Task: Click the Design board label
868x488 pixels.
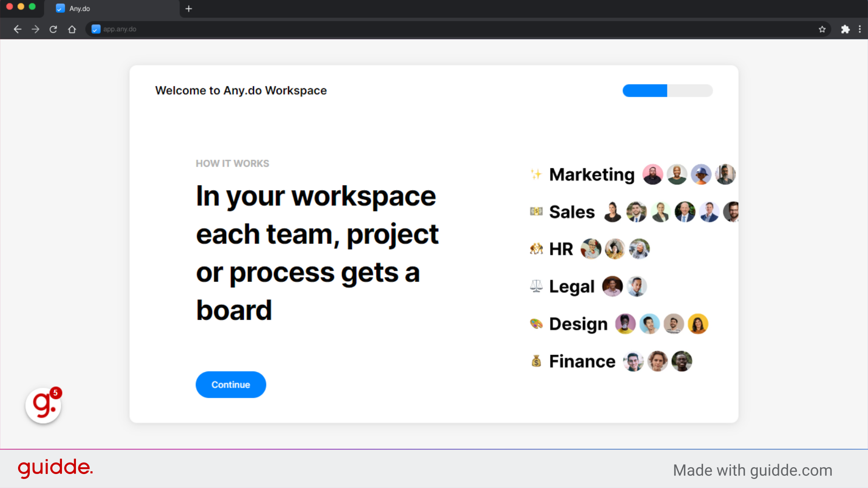Action: (578, 324)
